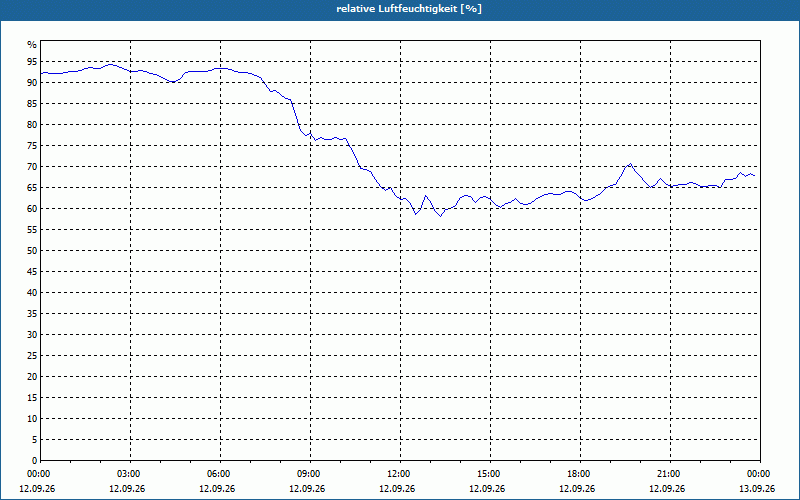Image resolution: width=800 pixels, height=500 pixels.
Task: Click the chart title "relative Luftfeuchtigkeit [%]"
Action: (409, 9)
